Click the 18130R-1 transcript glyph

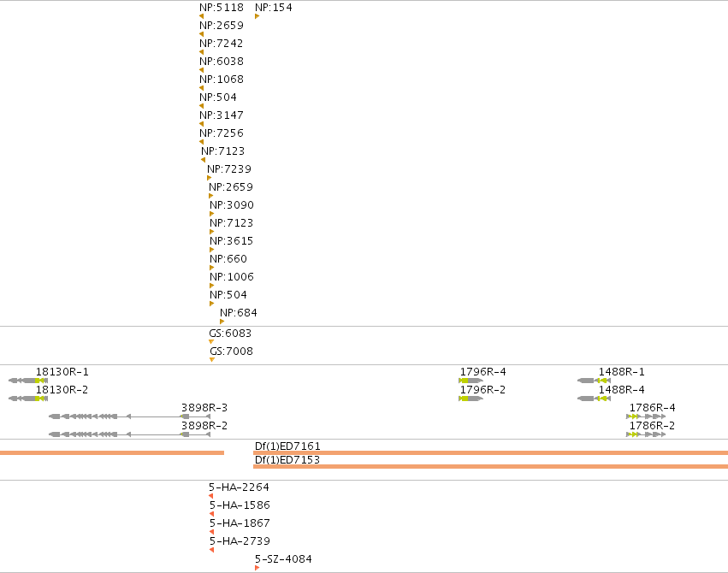pyautogui.click(x=28, y=381)
